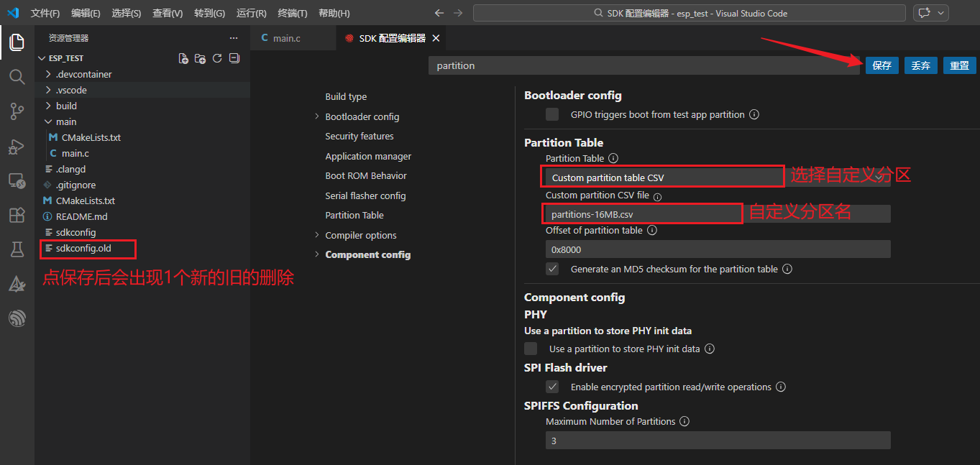Click the navigate forward arrow in title bar

458,13
